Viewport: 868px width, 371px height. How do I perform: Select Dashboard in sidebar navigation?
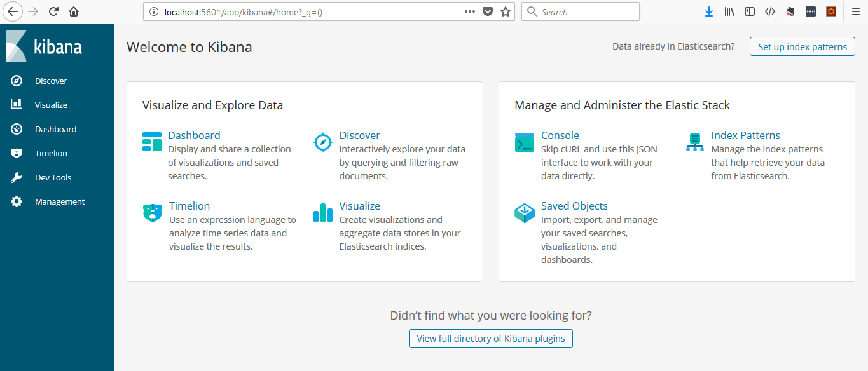tap(55, 129)
